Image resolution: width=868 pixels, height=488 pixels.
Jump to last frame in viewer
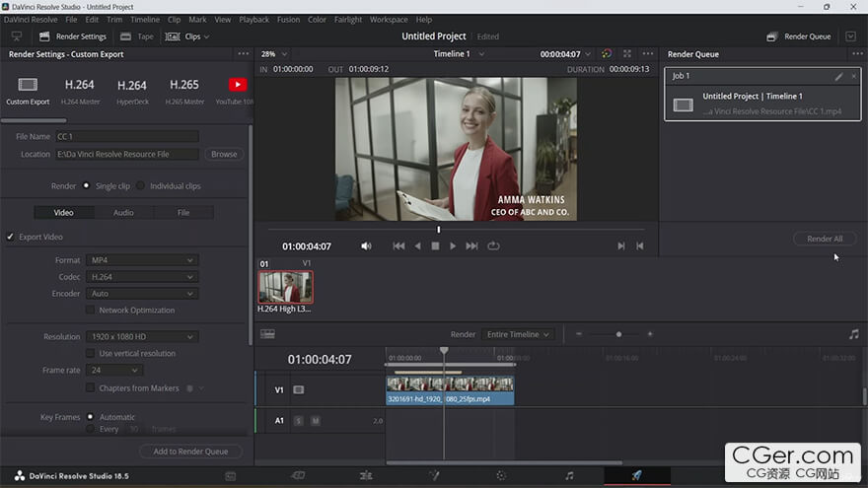pos(471,245)
